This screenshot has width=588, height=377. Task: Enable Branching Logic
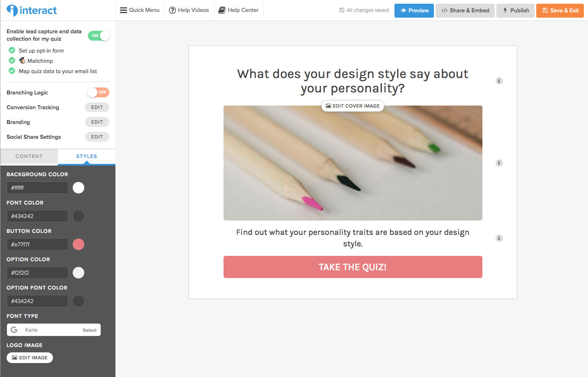pyautogui.click(x=98, y=92)
